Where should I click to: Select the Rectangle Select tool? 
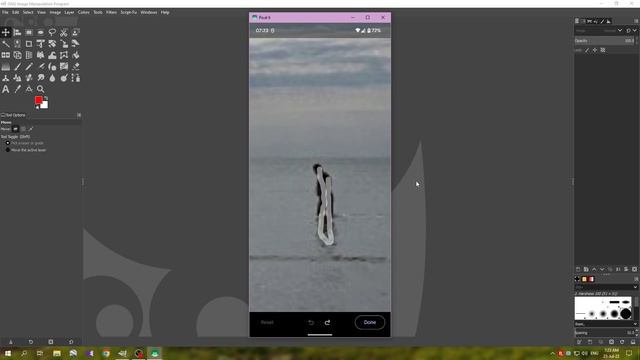[29, 32]
